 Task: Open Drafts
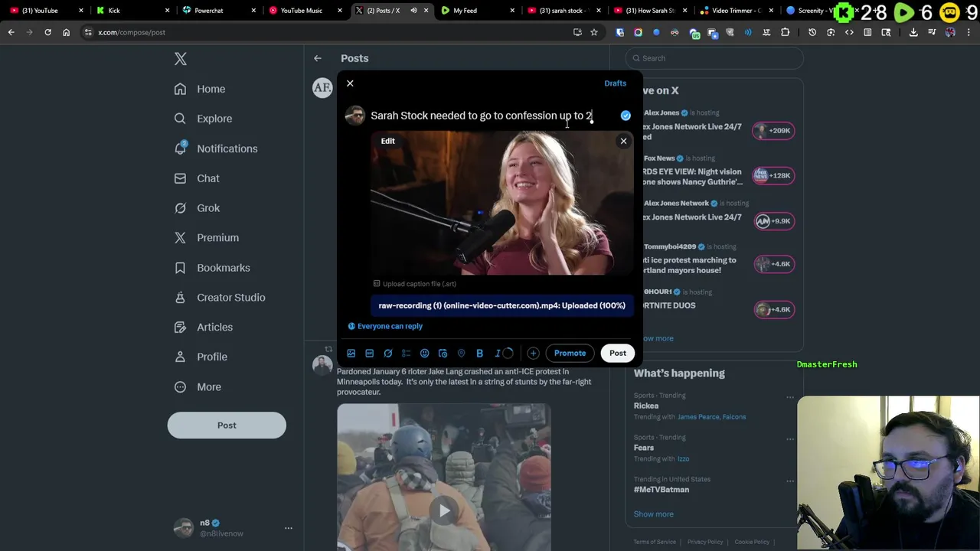click(x=615, y=83)
